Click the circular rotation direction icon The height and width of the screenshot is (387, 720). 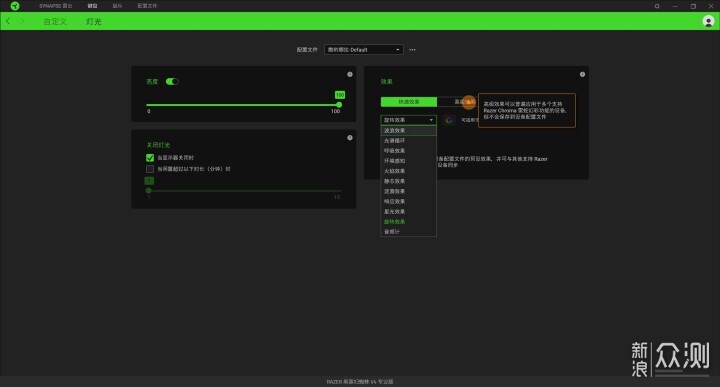449,120
